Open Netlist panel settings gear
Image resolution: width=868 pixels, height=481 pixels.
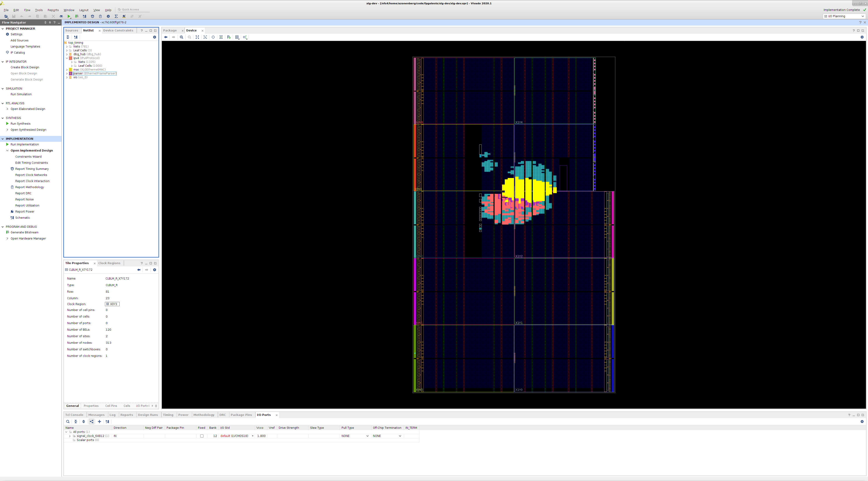[x=155, y=37]
